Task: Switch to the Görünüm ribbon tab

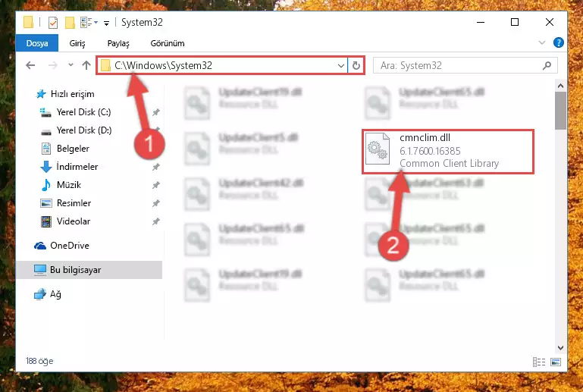Action: (x=168, y=43)
